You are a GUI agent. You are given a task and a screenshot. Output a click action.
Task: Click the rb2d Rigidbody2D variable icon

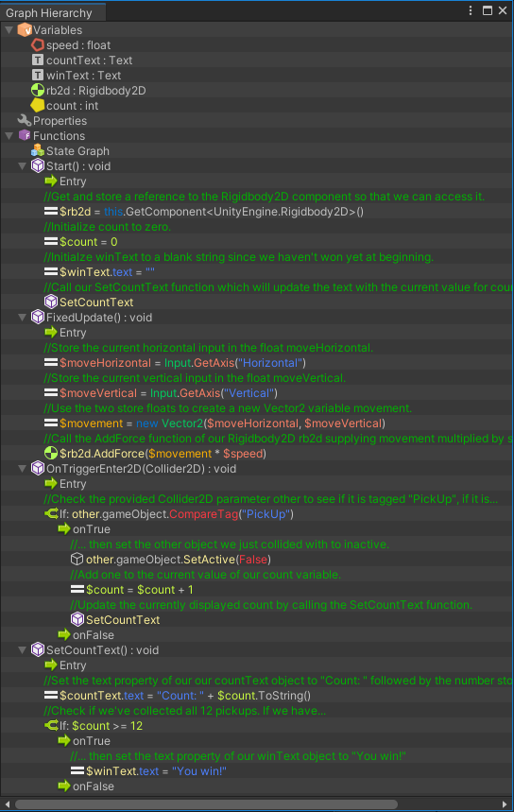pos(38,90)
